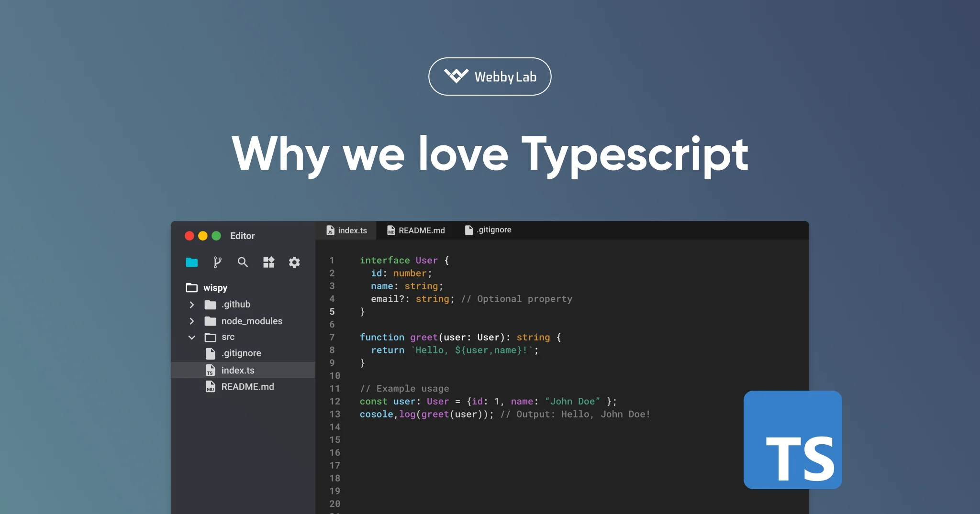Click the blue TS TypeScript logo
The image size is (980, 514).
click(x=792, y=441)
